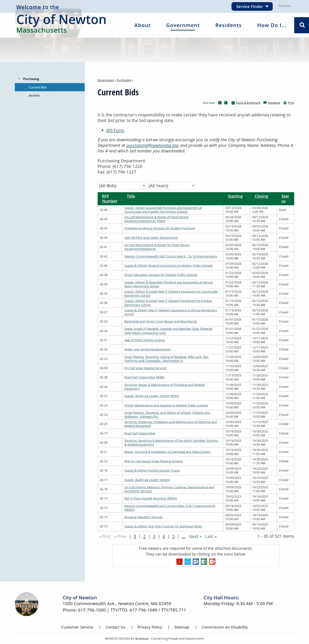Open the Government menu
Image resolution: width=309 pixels, height=644 pixels.
tap(183, 25)
